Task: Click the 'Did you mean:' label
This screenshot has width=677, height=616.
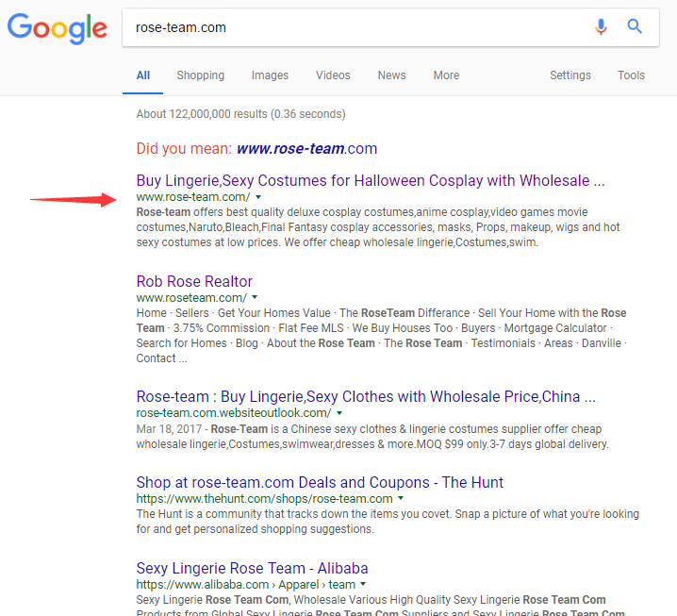Action: tap(185, 149)
